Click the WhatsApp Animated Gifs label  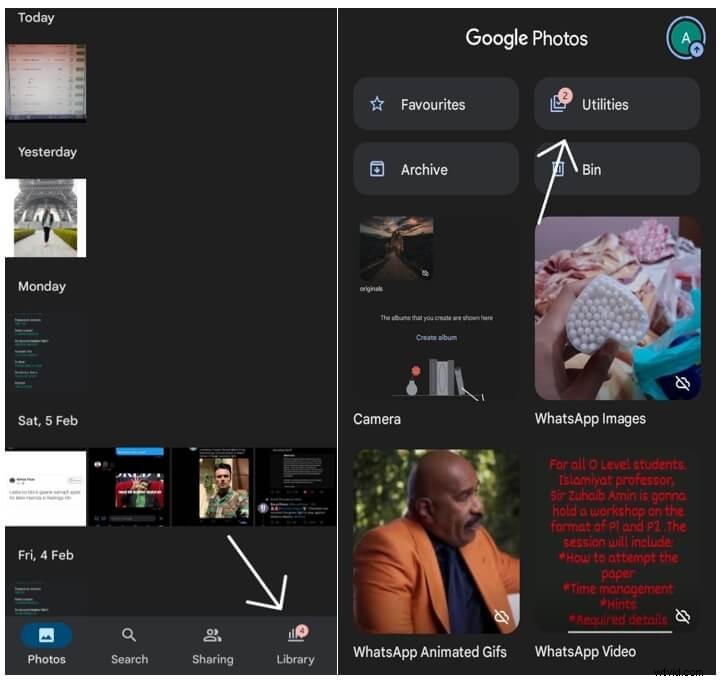[x=430, y=652]
